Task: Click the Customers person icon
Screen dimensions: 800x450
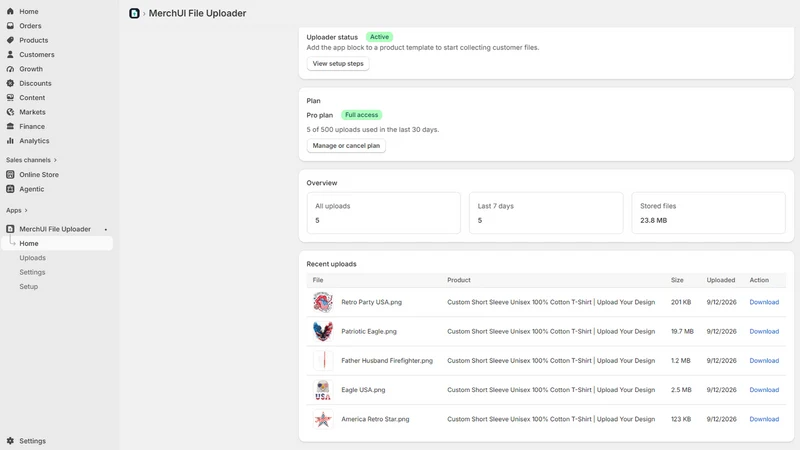Action: [10, 54]
